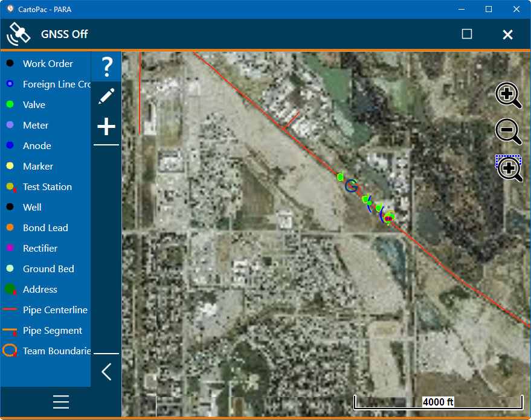The image size is (531, 420).
Task: Activate the zoom to box selection tool
Action: (509, 168)
